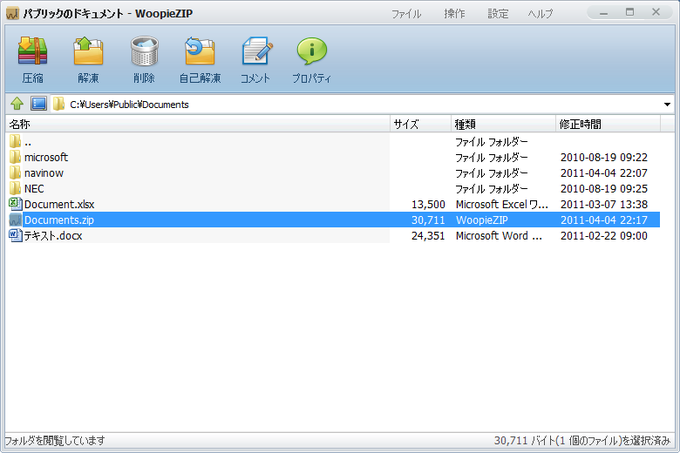
Task: Click the computer icon beside path bar
Action: (x=39, y=104)
